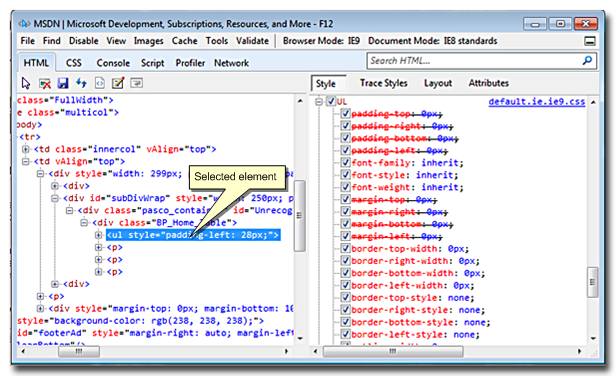Switch to the Script tab
The width and height of the screenshot is (616, 377).
point(152,63)
